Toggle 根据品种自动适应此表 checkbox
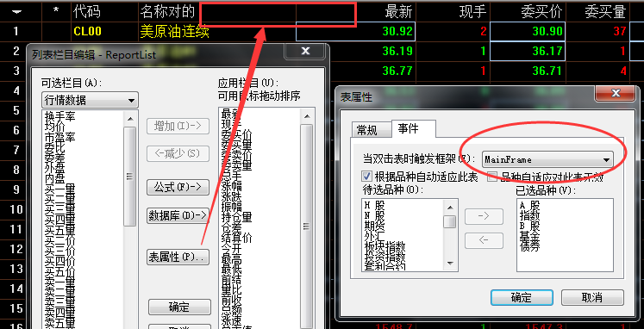644x329 pixels. pos(366,177)
